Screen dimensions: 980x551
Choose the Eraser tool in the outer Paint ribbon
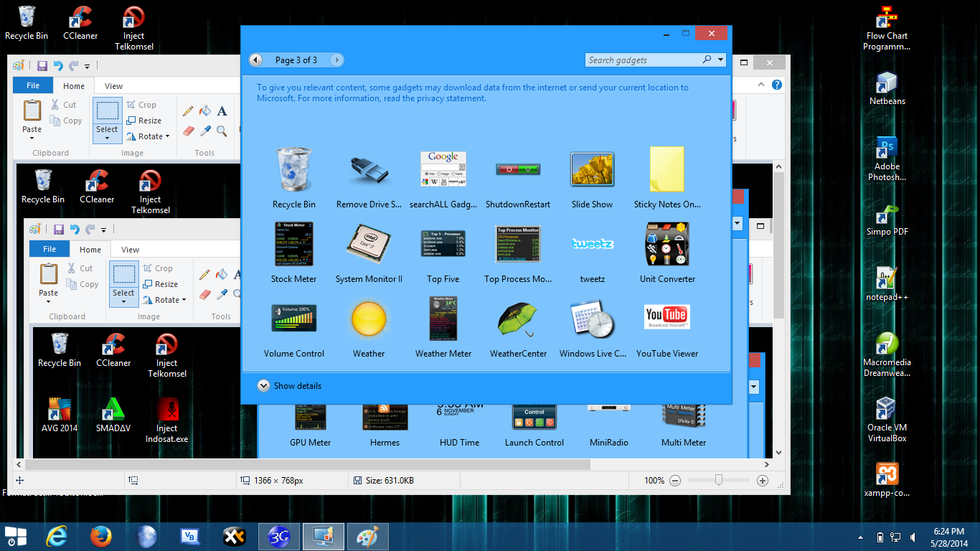tap(188, 131)
